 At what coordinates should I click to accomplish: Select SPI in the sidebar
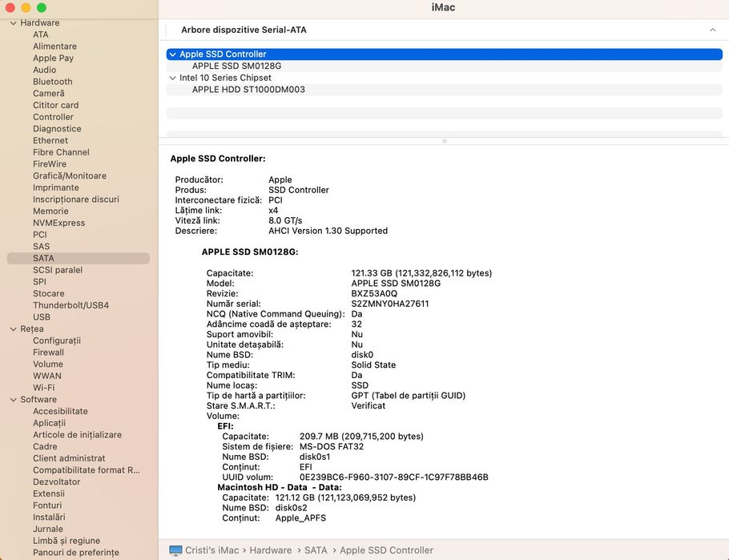pyautogui.click(x=39, y=281)
